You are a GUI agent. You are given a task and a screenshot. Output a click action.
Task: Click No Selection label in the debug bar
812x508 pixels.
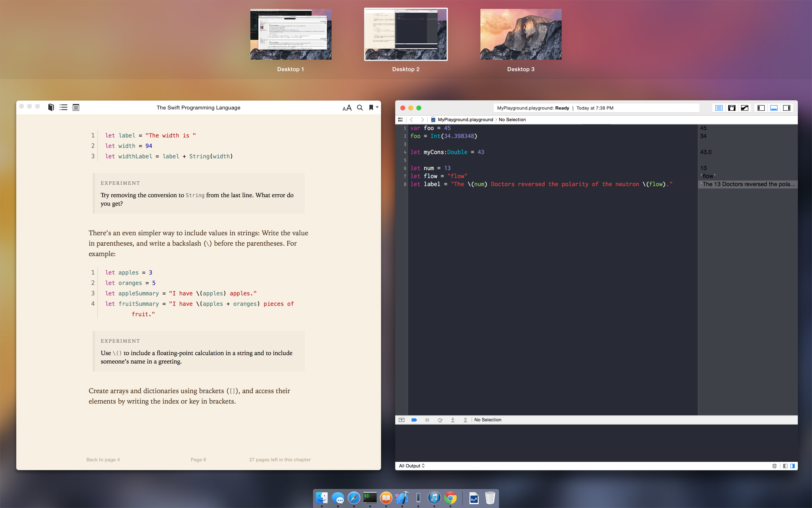tap(488, 420)
